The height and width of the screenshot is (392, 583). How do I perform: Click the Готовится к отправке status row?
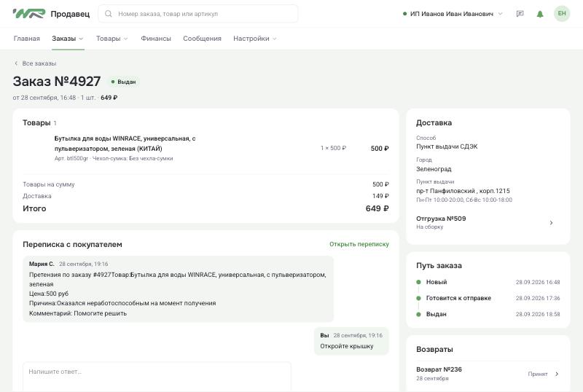pyautogui.click(x=488, y=298)
